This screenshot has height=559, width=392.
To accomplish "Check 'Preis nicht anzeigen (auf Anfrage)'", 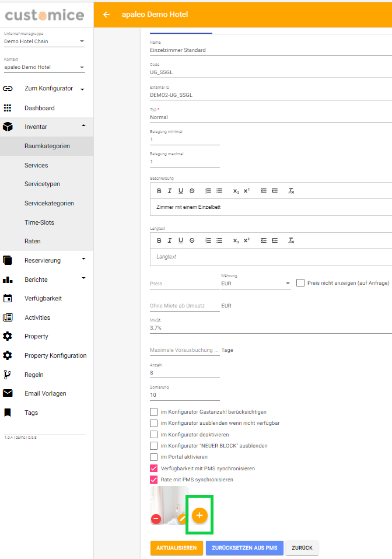I will click(300, 282).
